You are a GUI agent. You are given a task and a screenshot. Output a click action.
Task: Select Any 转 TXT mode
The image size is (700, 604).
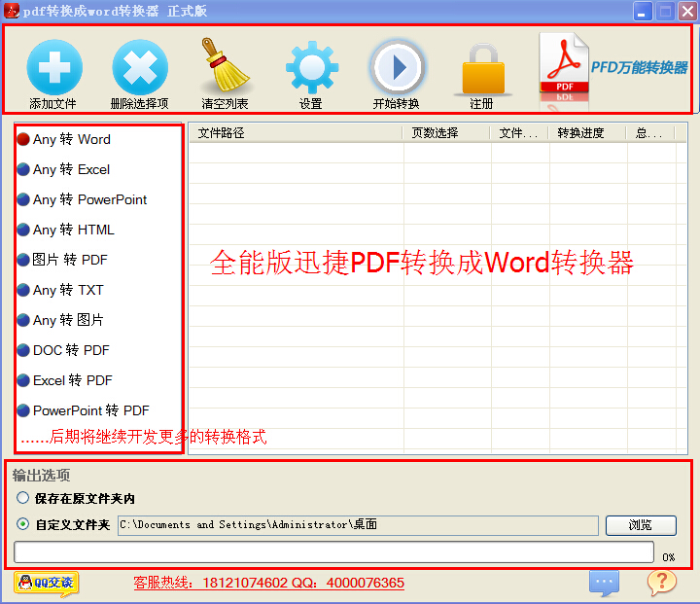(x=60, y=290)
